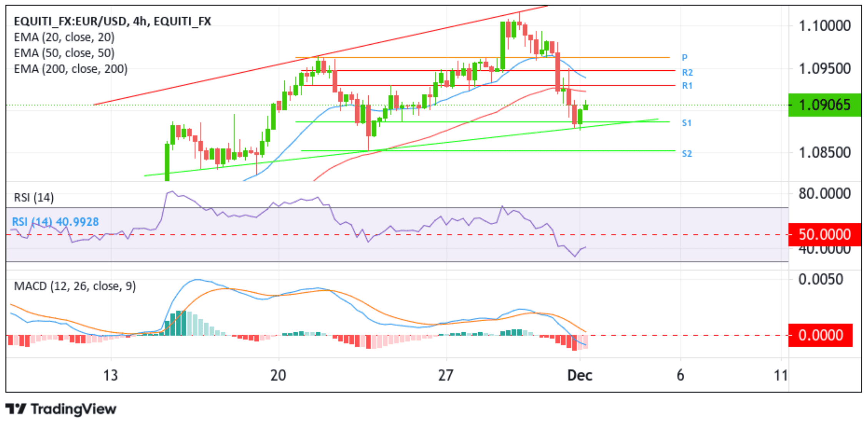Viewport: 868px width, 430px height.
Task: Click the RSI (14) pane title
Action: click(x=34, y=198)
